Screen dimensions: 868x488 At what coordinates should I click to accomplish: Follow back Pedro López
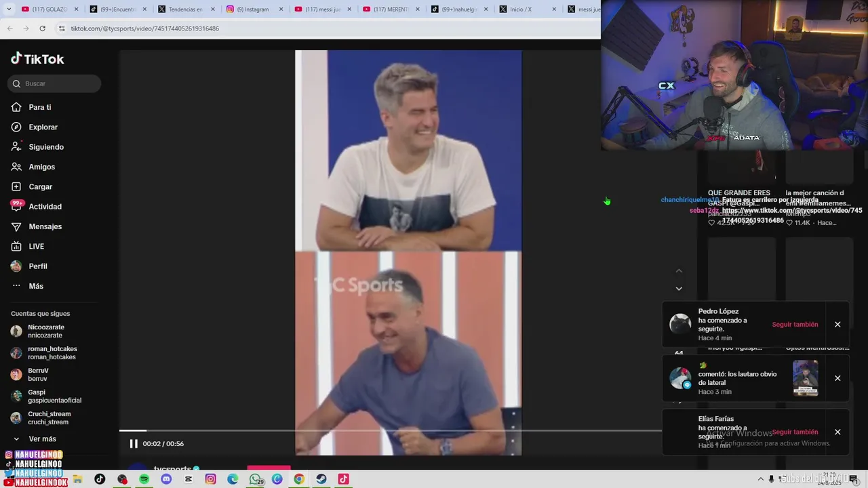click(x=795, y=325)
